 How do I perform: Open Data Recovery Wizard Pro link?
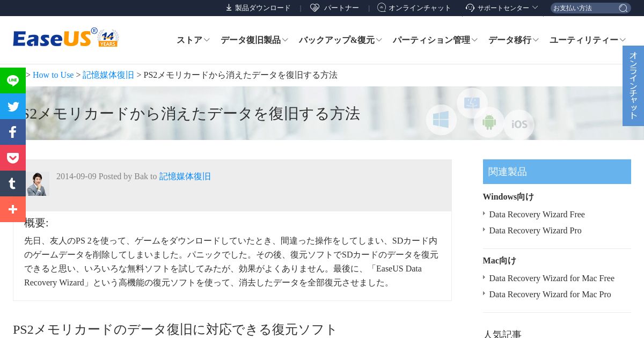(535, 231)
